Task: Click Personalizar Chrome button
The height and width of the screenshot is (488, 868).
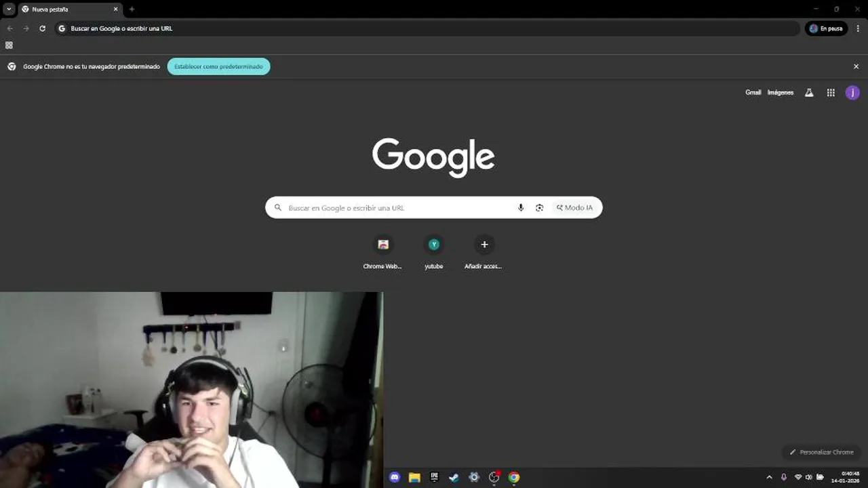Action: click(821, 452)
